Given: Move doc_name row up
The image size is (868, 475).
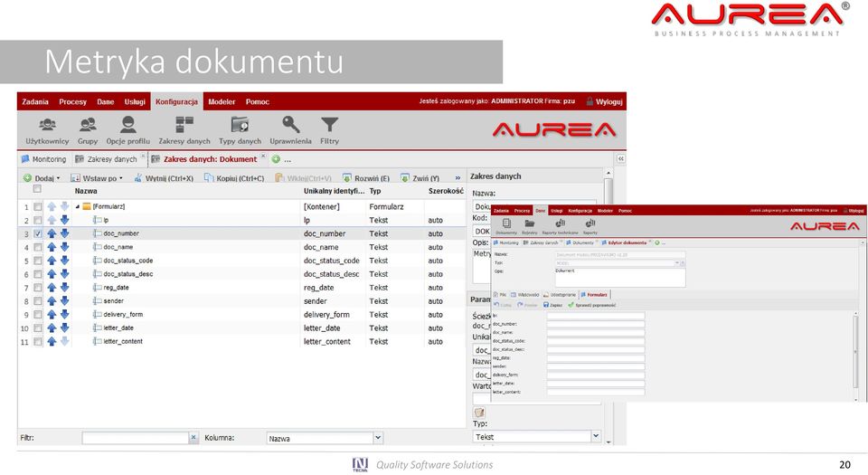Looking at the screenshot, I should (x=52, y=247).
